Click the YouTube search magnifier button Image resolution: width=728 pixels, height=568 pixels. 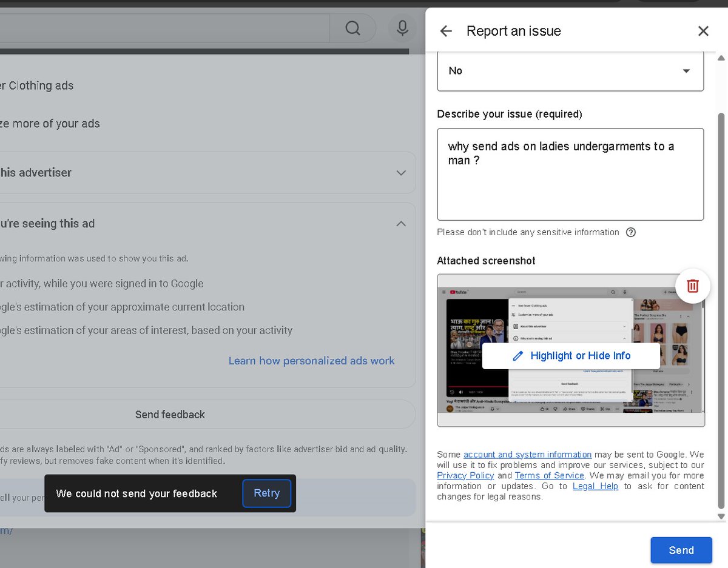352,28
